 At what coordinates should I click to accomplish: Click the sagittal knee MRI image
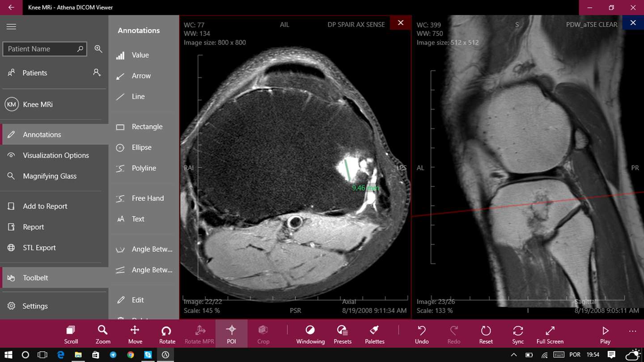tap(528, 168)
